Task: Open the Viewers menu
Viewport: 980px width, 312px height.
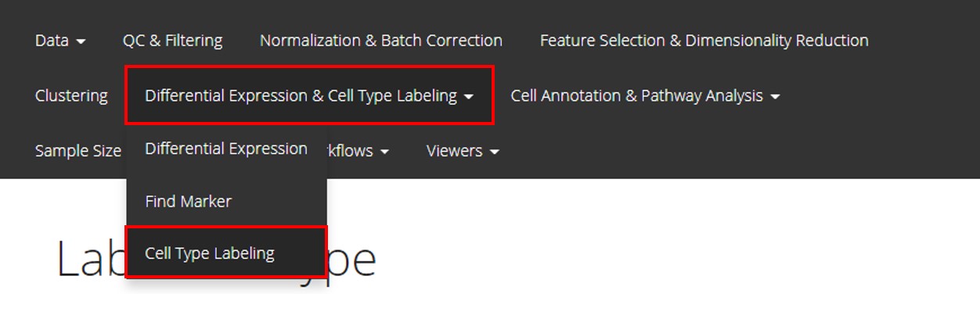Action: (x=463, y=150)
